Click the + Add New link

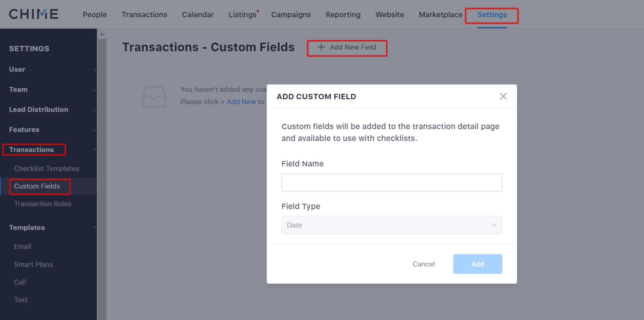click(238, 102)
